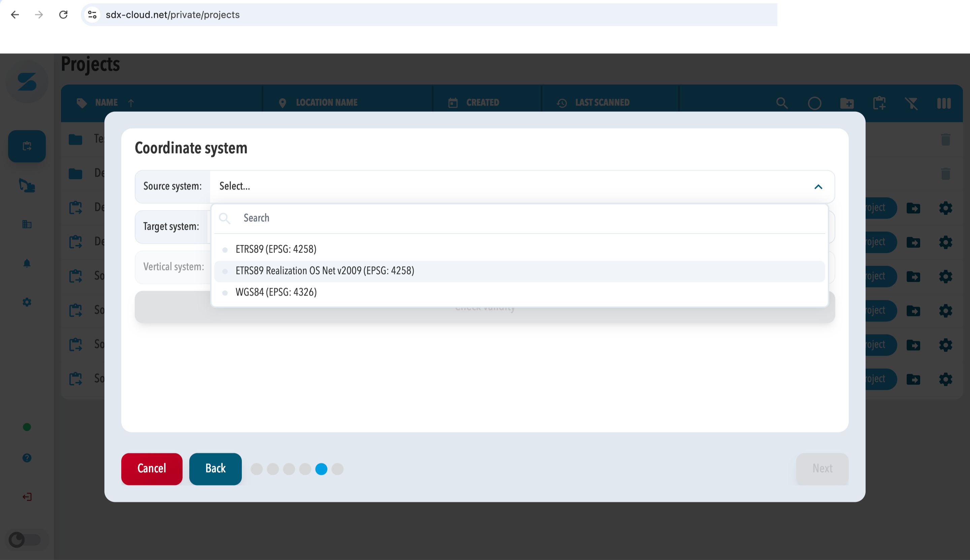970x560 pixels.
Task: Click the circle refresh icon in table header
Action: pyautogui.click(x=814, y=103)
